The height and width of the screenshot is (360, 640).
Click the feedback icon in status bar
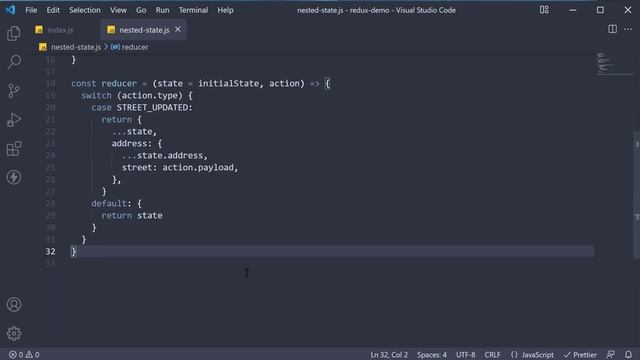(610, 354)
